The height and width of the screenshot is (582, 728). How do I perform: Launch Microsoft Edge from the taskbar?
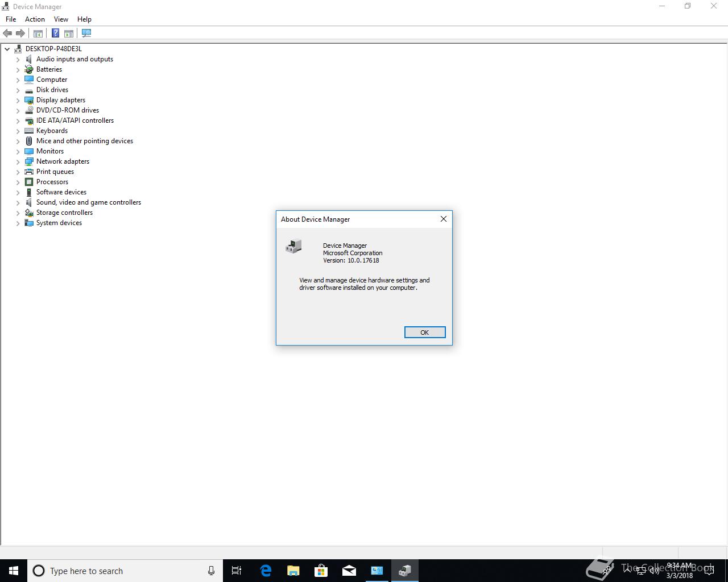click(x=265, y=571)
